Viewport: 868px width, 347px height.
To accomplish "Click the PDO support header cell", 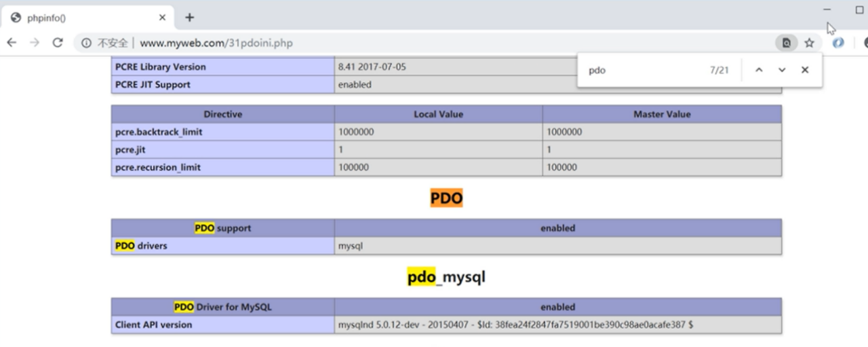I will click(222, 228).
